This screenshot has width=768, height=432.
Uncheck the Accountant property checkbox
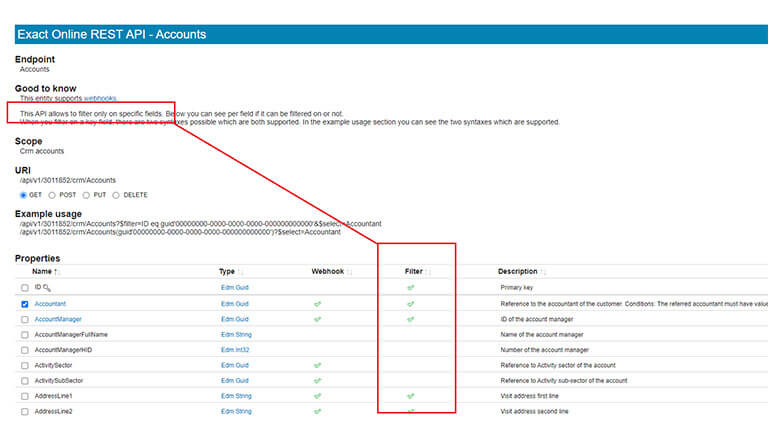point(24,304)
